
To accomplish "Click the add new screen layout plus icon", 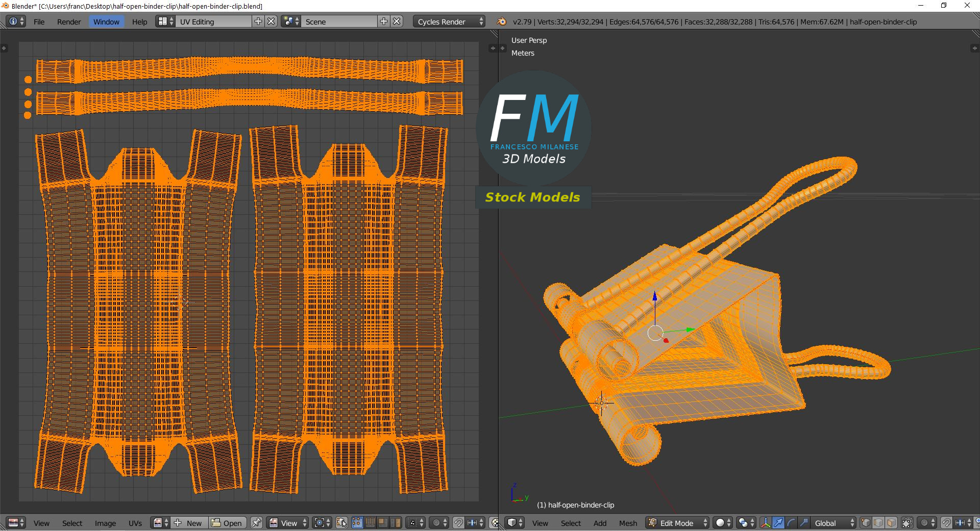I will (x=258, y=21).
